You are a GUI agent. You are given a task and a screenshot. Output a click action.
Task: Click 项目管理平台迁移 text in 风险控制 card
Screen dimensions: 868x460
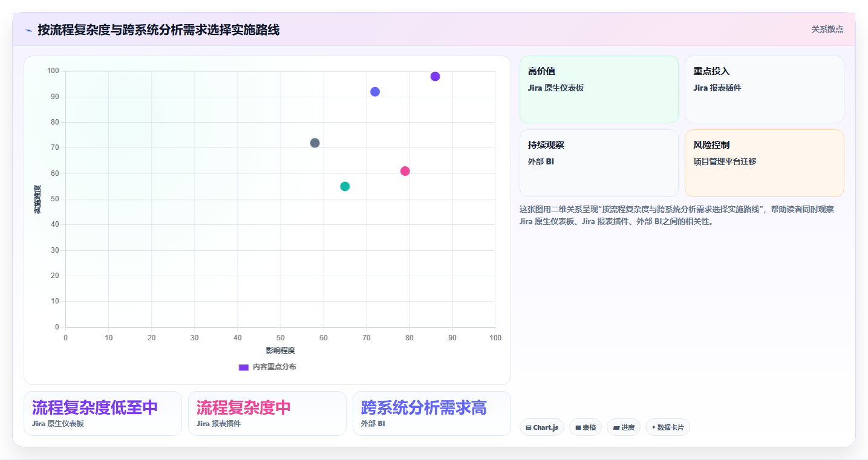pyautogui.click(x=725, y=161)
